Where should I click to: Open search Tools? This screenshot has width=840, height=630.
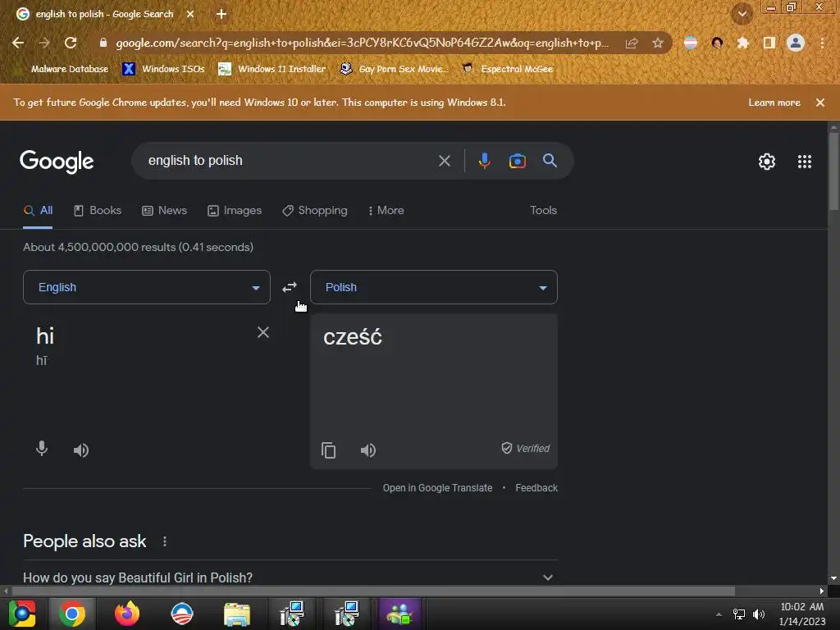[543, 211]
